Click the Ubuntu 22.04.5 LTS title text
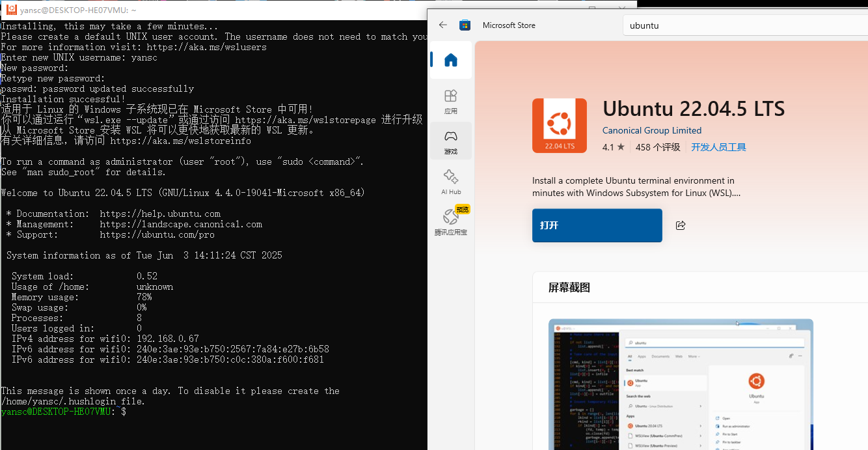 point(694,108)
